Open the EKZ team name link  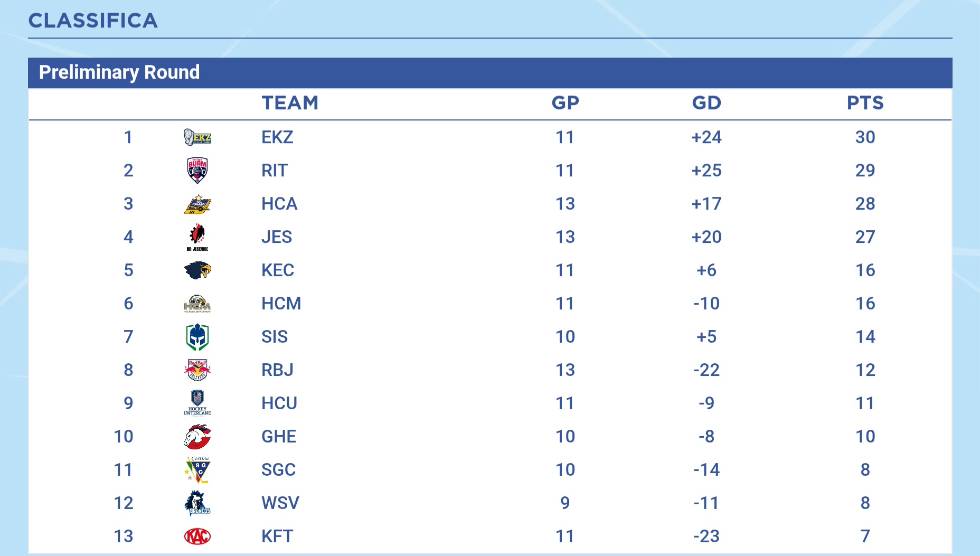277,137
